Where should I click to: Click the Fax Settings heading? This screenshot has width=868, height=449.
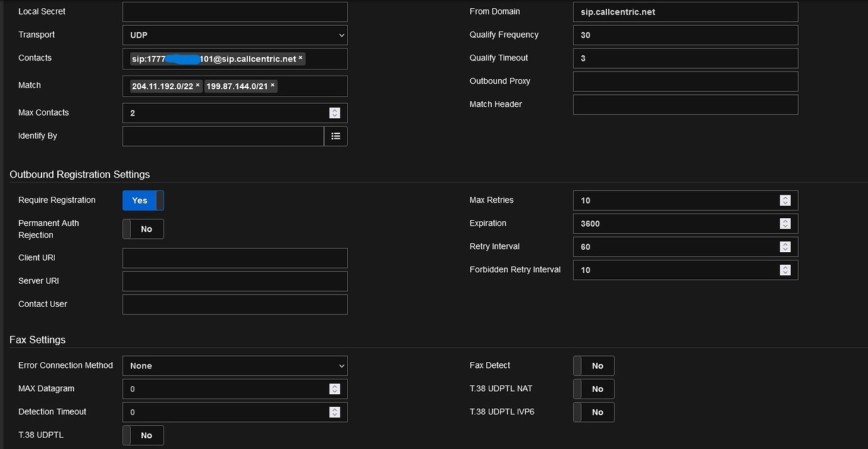pos(38,340)
